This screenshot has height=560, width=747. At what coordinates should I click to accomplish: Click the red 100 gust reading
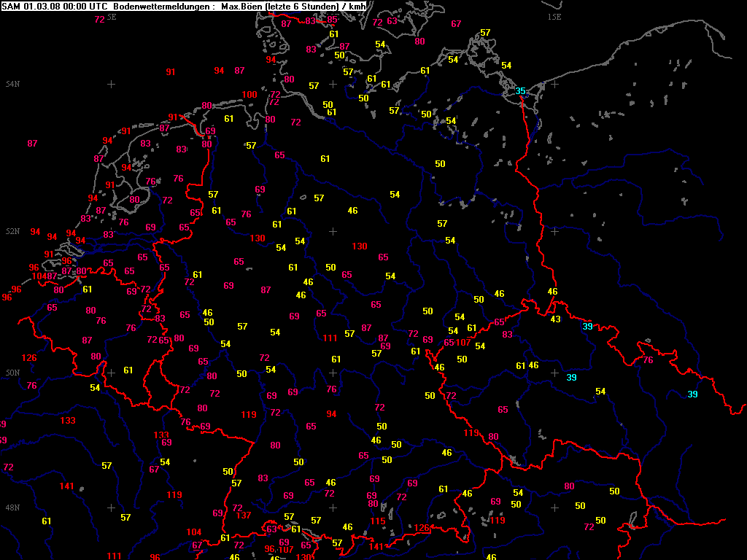[249, 95]
